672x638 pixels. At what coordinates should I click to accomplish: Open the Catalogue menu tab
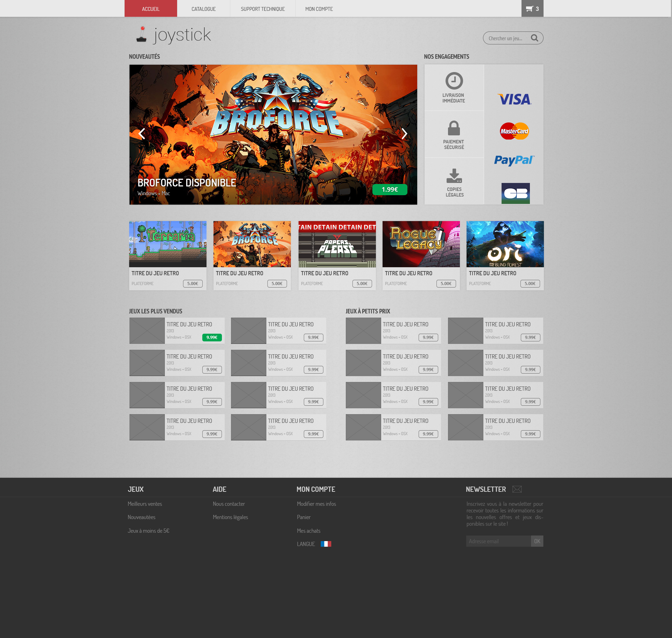[203, 9]
